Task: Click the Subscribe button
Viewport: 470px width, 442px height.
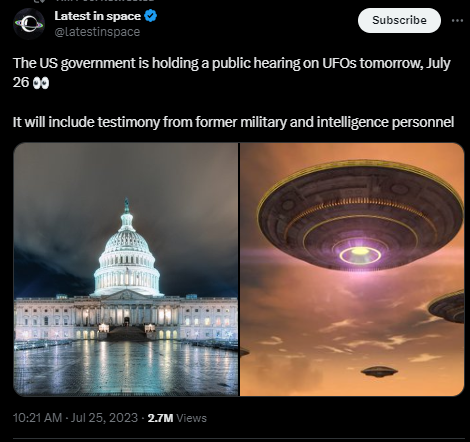Action: pyautogui.click(x=399, y=20)
